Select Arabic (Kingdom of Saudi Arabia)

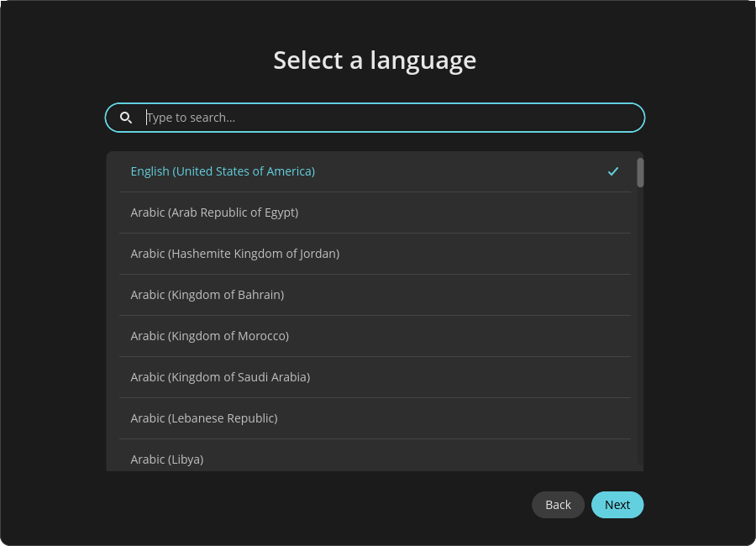click(220, 377)
